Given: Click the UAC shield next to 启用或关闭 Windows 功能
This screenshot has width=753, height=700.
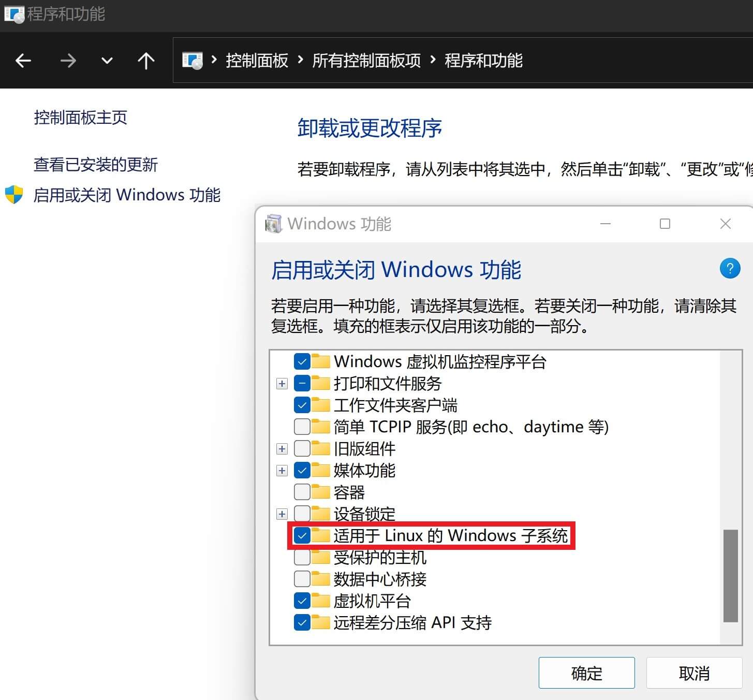Looking at the screenshot, I should [13, 195].
